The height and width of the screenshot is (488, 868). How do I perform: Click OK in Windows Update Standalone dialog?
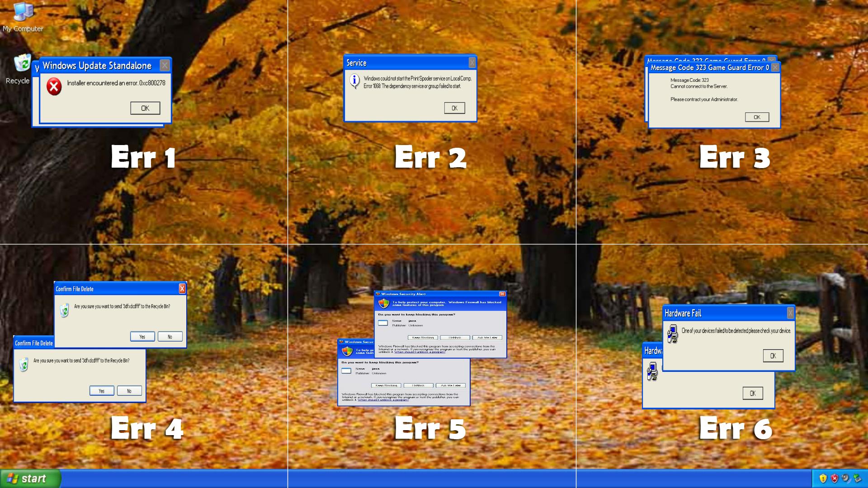tap(145, 108)
